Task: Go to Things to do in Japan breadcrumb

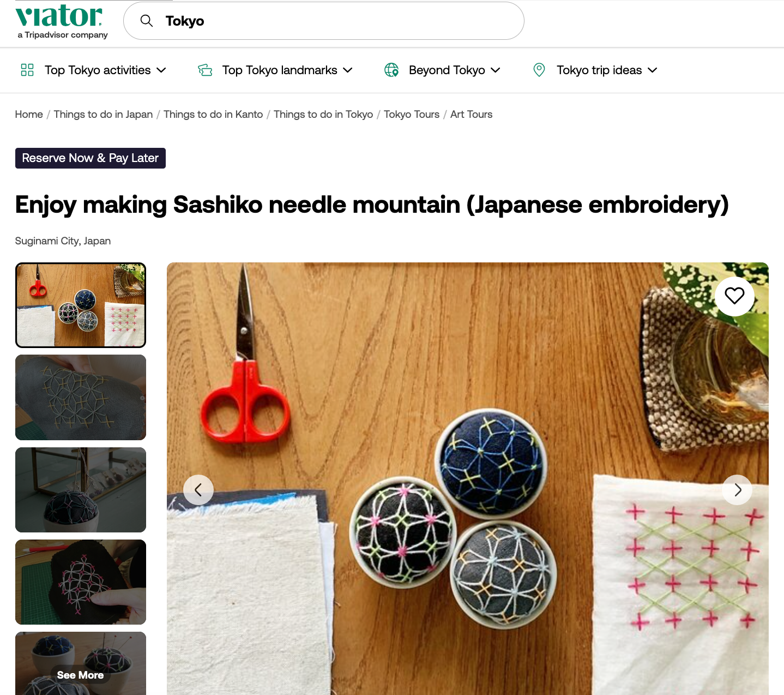Action: point(103,115)
